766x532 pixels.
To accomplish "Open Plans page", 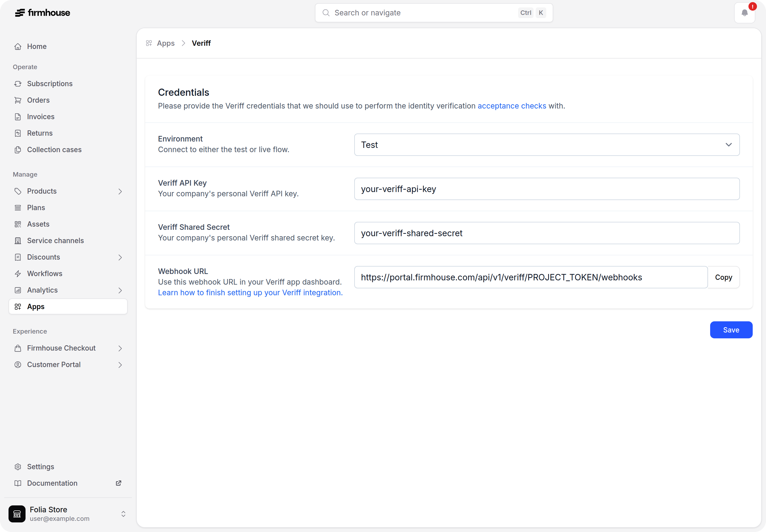I will pos(68,208).
